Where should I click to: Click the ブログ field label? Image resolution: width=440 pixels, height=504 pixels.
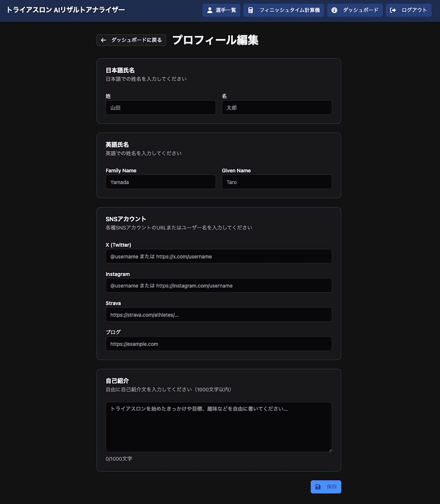[x=113, y=332]
